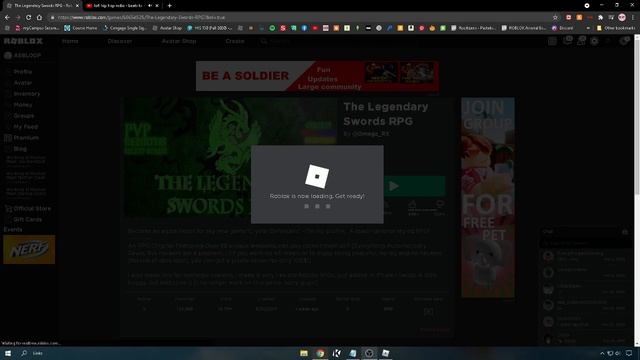Screen dimensions: 640x360
Task: Show hidden system tray icons
Action: coord(602,353)
